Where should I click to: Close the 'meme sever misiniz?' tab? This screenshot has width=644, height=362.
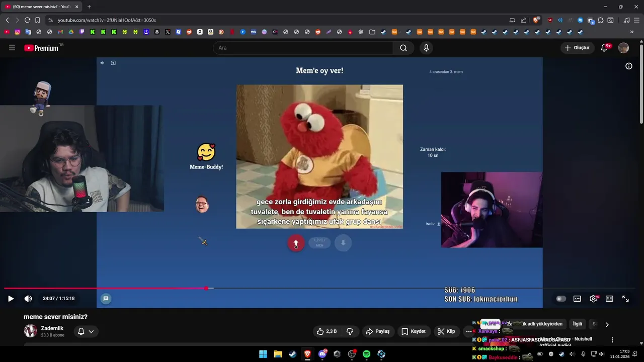point(77,7)
